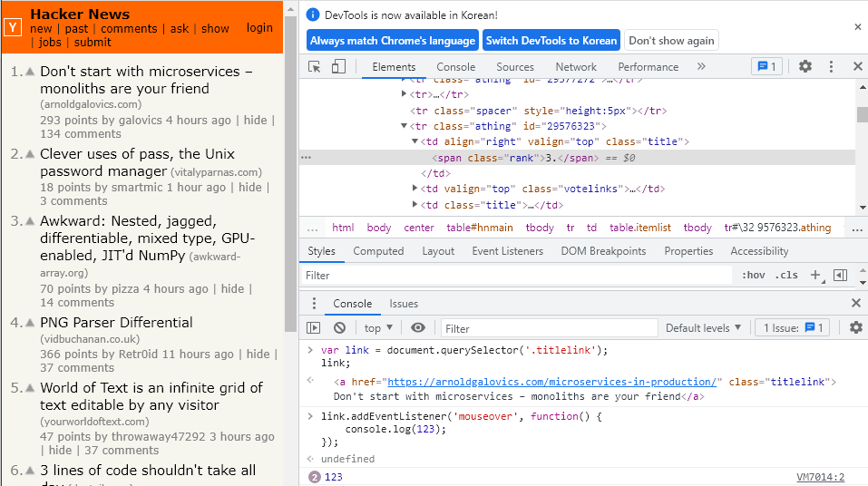Viewport: 868px width, 486px height.
Task: Open the Accessibility pane tab
Action: pyautogui.click(x=759, y=251)
